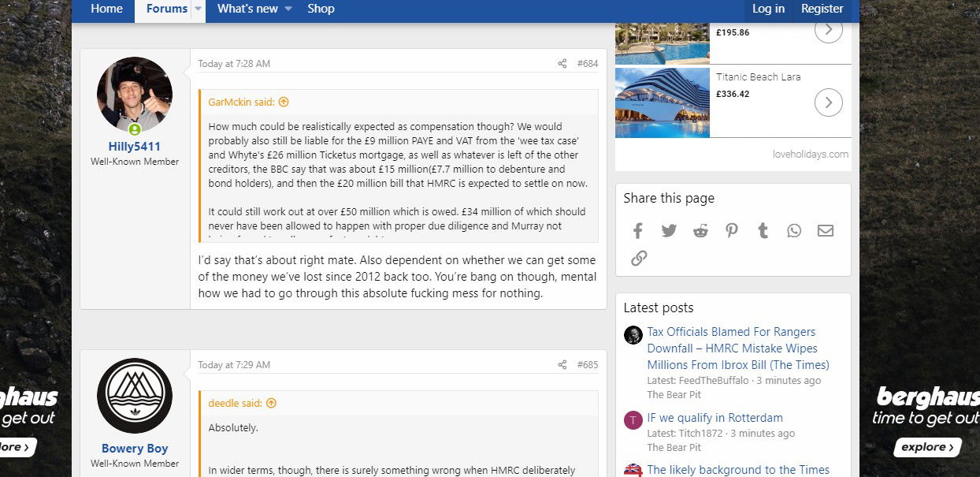Open 'Tax Officials Blamed For Rangers Downfall' thread

pyautogui.click(x=738, y=348)
